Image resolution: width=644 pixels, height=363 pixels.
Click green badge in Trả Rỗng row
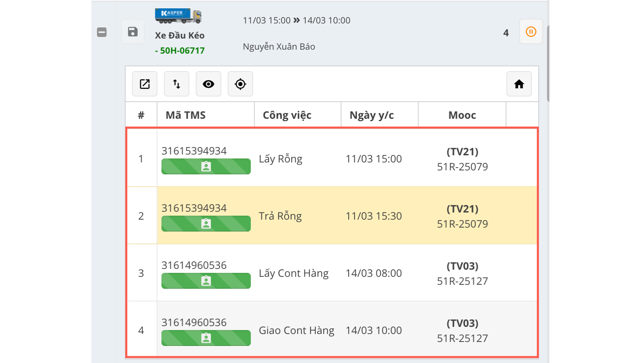[206, 224]
